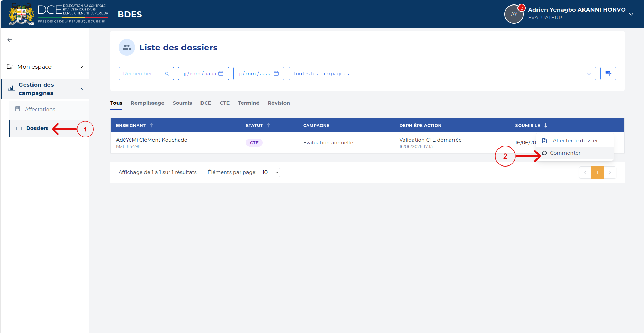Click the DCE coat of arms logo
Viewport: 644px width, 333px height.
(x=21, y=14)
